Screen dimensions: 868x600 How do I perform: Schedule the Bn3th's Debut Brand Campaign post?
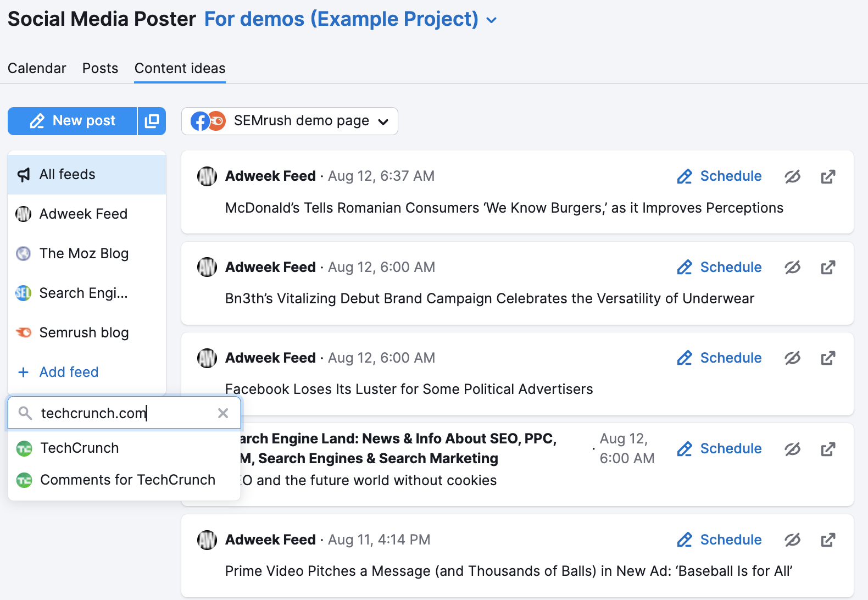point(719,268)
